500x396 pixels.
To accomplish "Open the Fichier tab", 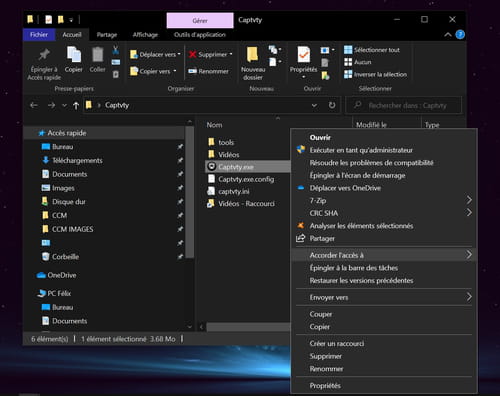I will (39, 35).
